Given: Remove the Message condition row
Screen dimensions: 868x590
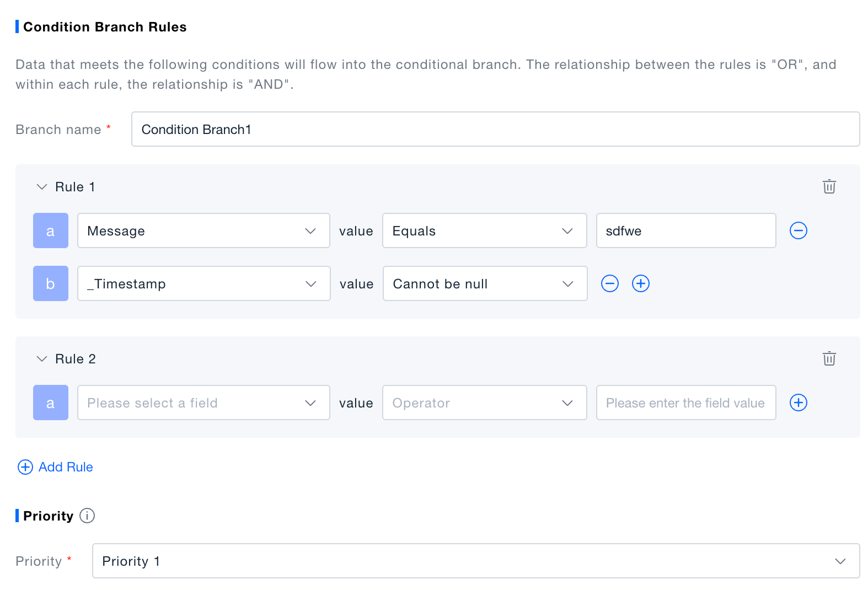Looking at the screenshot, I should pos(798,230).
